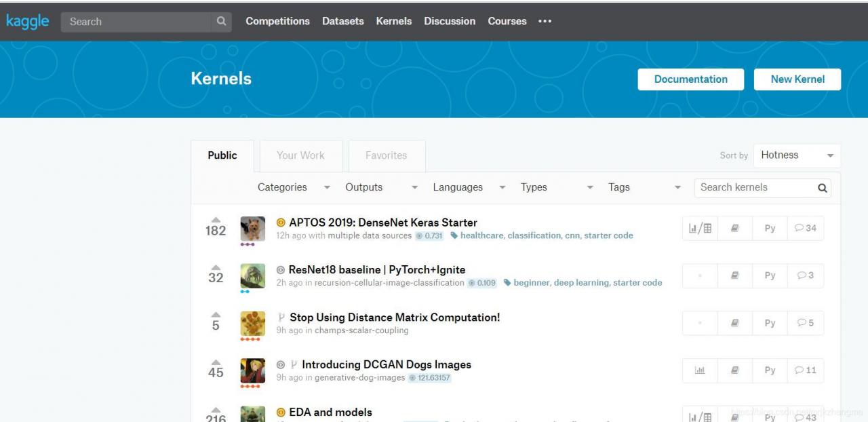
Task: Open Stop Using Distance Matrix Computation! kernel
Action: [395, 318]
